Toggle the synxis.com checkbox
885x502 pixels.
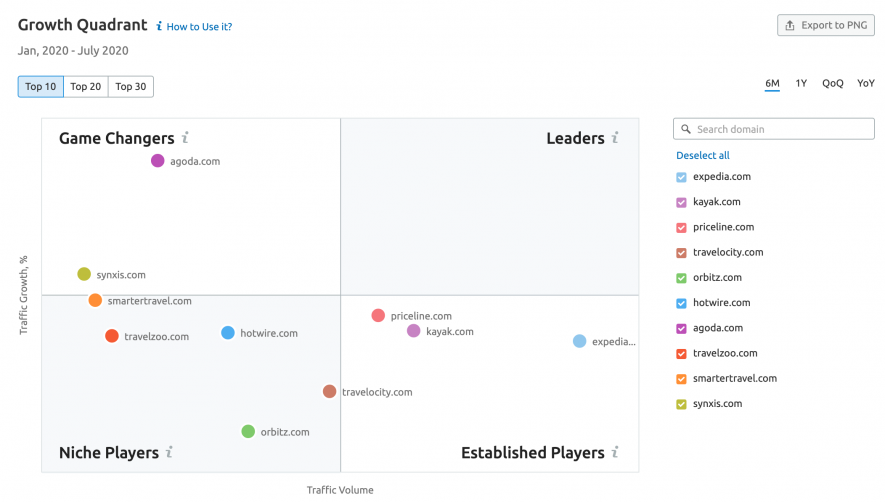pos(681,404)
